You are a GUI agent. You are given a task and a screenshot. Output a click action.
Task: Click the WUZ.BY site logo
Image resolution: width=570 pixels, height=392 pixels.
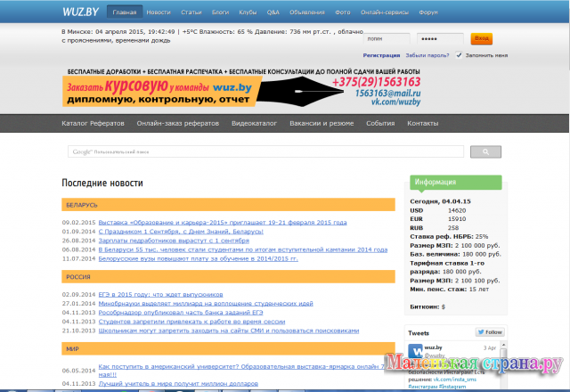(81, 12)
